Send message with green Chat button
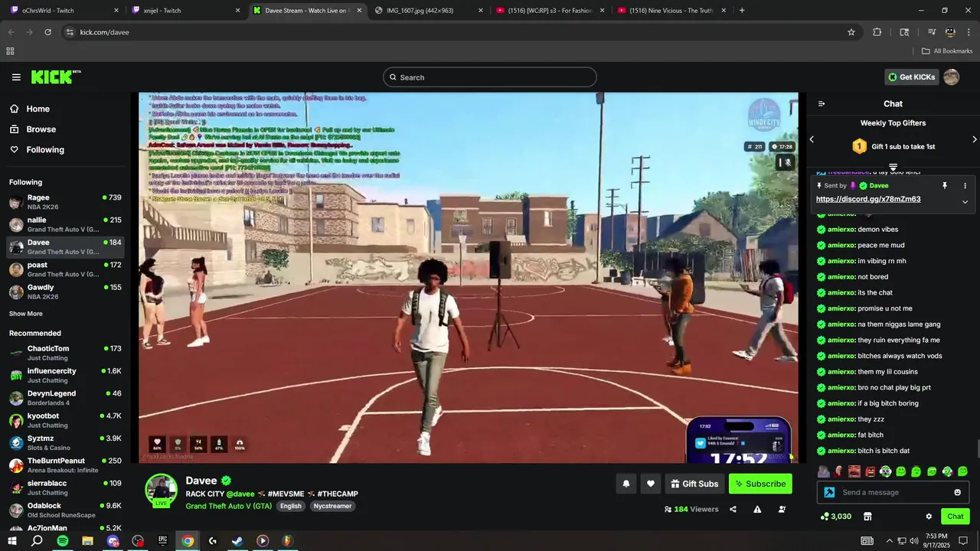This screenshot has height=551, width=980. coord(955,517)
